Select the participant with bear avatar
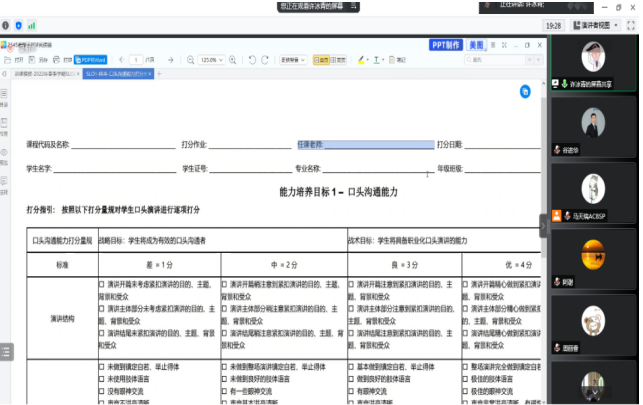Screen dimensions: 643x405 [593, 326]
